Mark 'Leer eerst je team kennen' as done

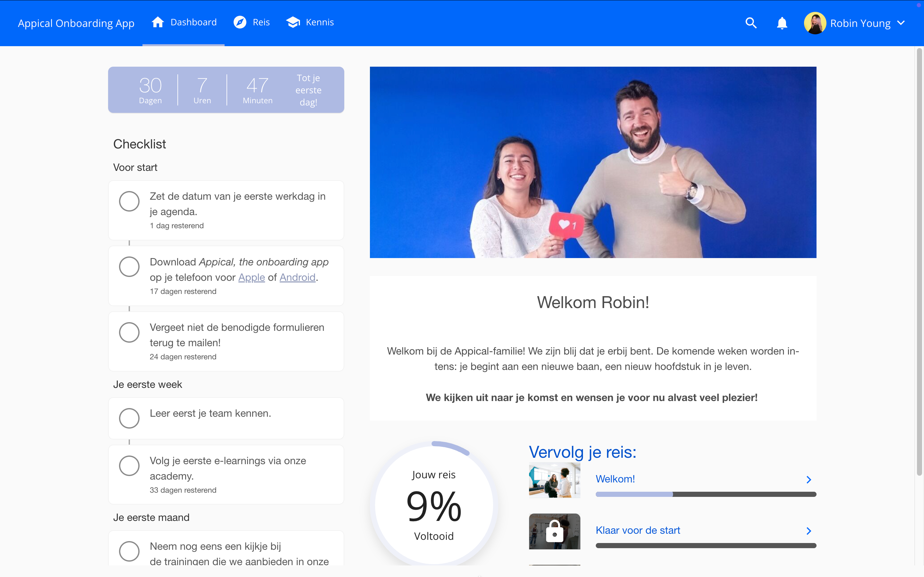pyautogui.click(x=129, y=418)
